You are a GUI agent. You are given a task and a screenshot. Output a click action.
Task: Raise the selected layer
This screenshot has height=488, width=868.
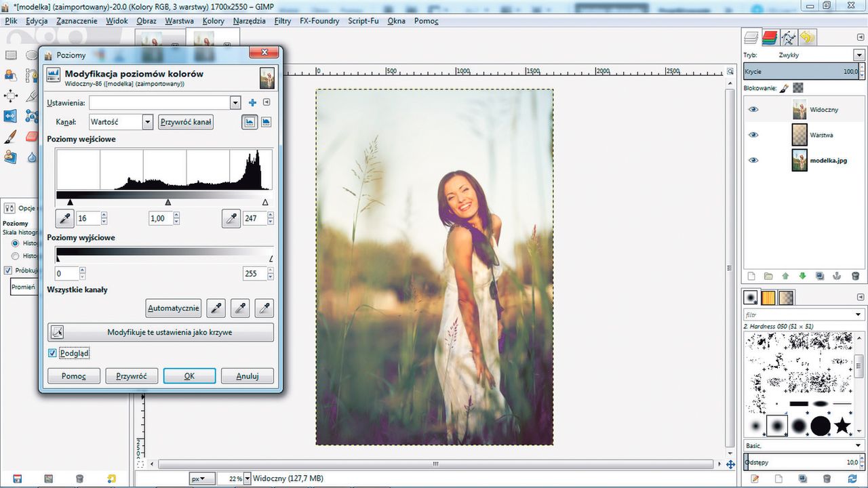(x=785, y=276)
